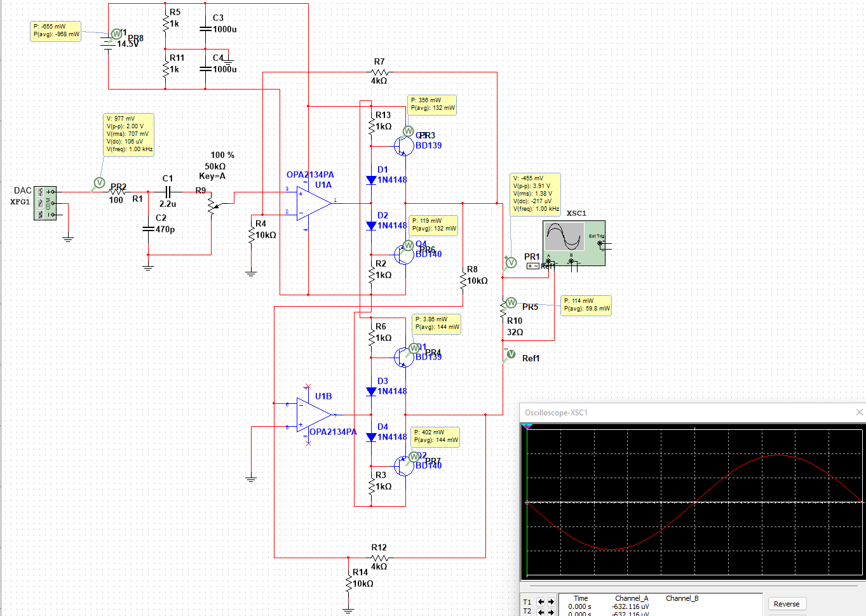866x616 pixels.
Task: Click the R9 50kΩ potentiometer symbol
Action: click(x=212, y=204)
